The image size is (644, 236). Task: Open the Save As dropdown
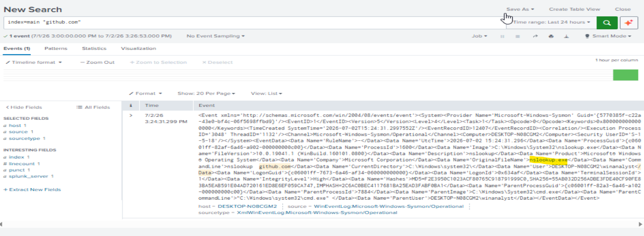pos(520,9)
